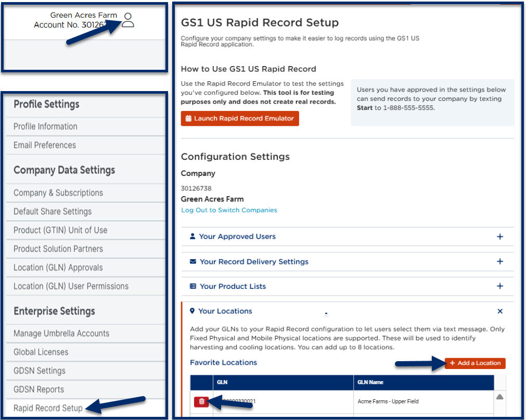Collapse Your Locations section

pos(500,311)
